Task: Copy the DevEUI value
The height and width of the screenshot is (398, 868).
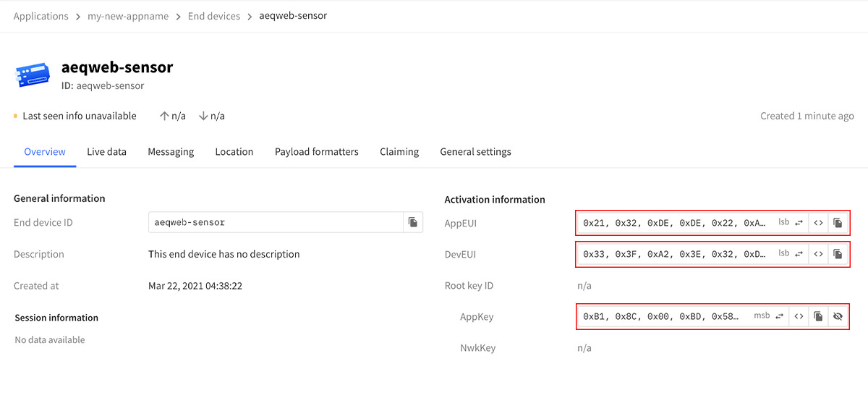Action: pyautogui.click(x=838, y=254)
